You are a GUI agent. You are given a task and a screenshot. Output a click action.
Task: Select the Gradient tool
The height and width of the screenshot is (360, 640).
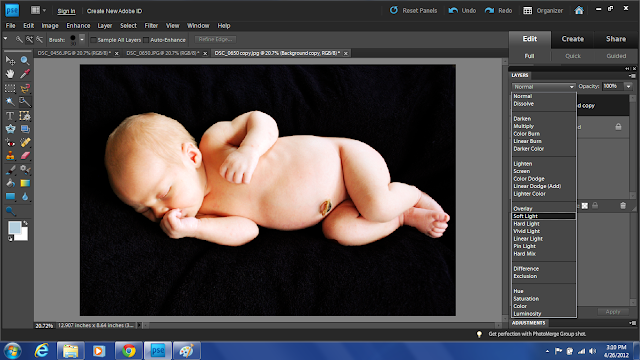(25, 183)
